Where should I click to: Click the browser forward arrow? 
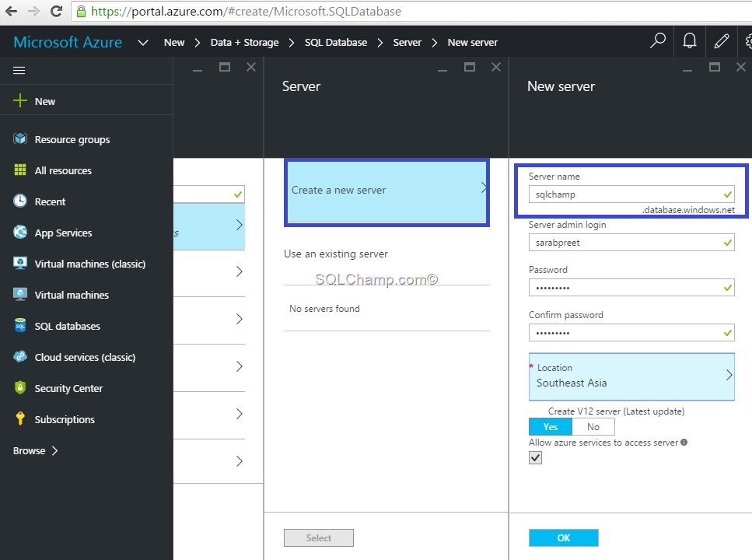[33, 11]
